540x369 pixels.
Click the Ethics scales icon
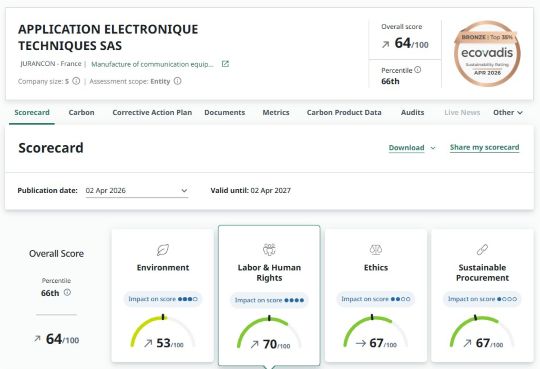coord(376,249)
